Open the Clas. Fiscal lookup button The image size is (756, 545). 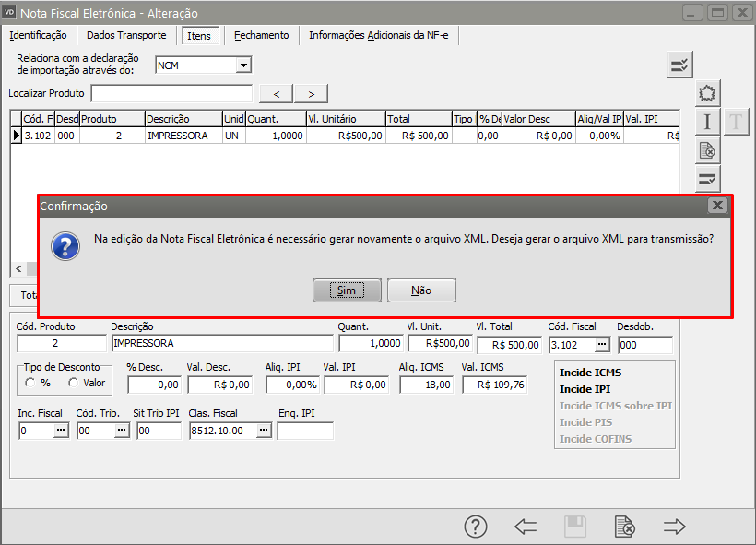[264, 431]
